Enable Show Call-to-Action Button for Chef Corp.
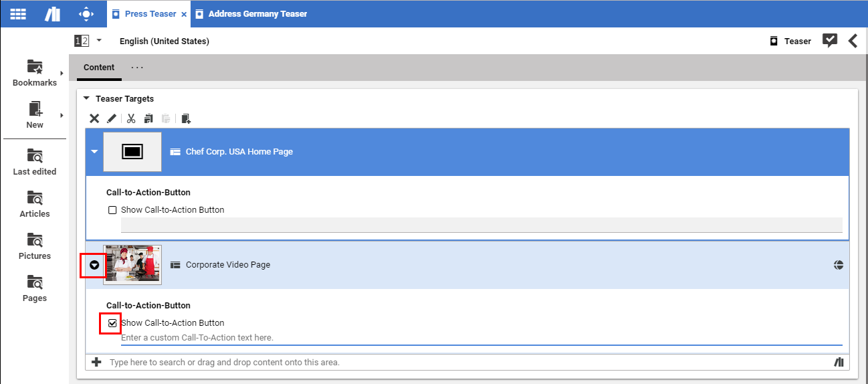Viewport: 868px width, 384px height. pos(112,210)
